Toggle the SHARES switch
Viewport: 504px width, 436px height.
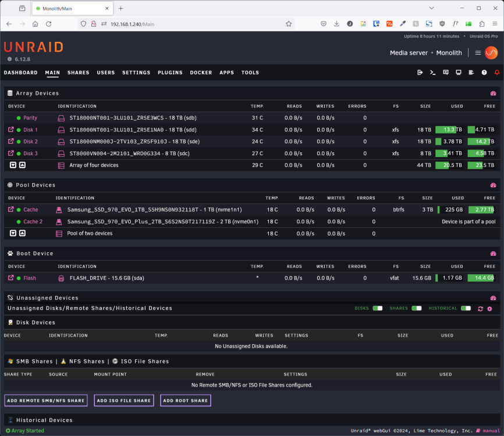[417, 308]
